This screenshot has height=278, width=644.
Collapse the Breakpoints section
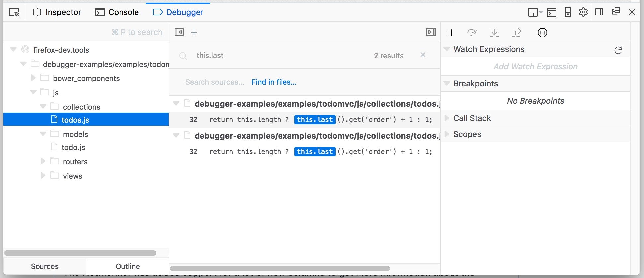click(447, 83)
